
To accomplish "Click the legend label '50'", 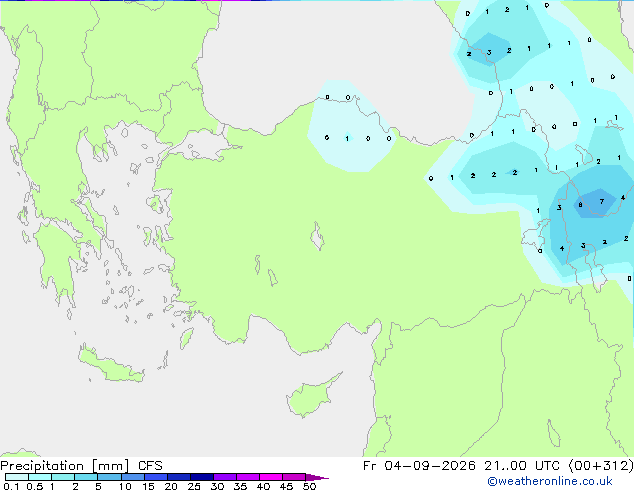I will click(x=309, y=486).
